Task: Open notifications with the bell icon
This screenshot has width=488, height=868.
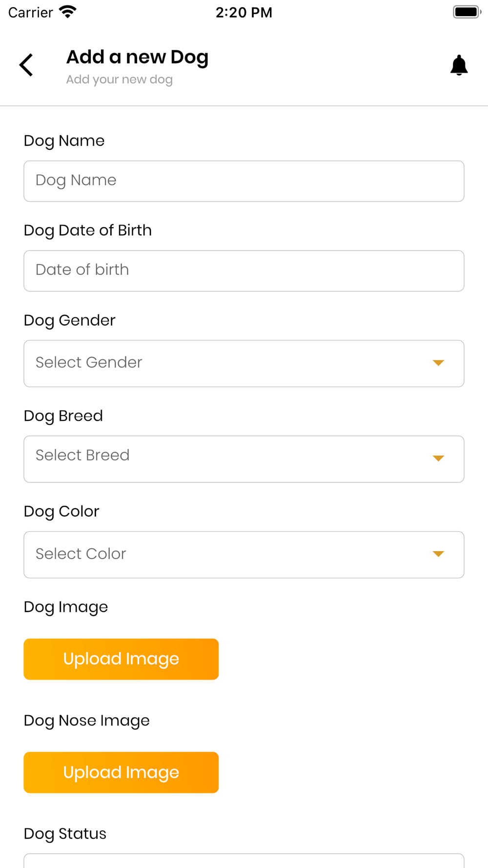Action: [x=459, y=65]
